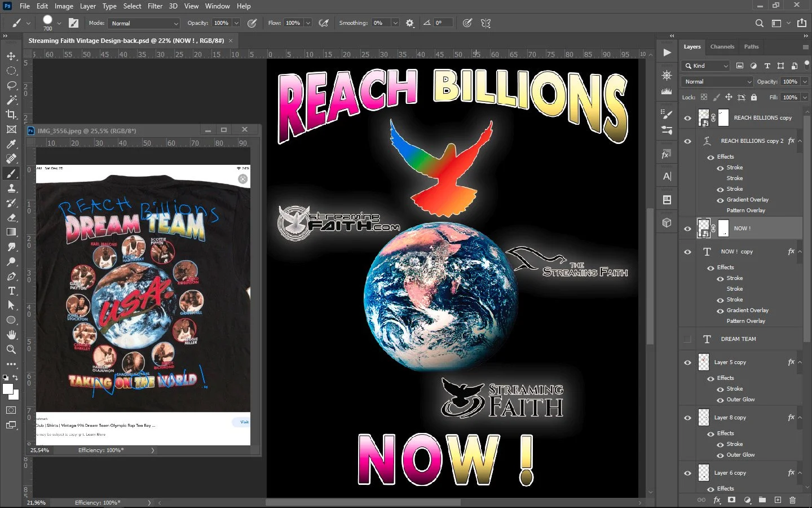
Task: Open the layer Fill value dropdown
Action: (x=805, y=98)
